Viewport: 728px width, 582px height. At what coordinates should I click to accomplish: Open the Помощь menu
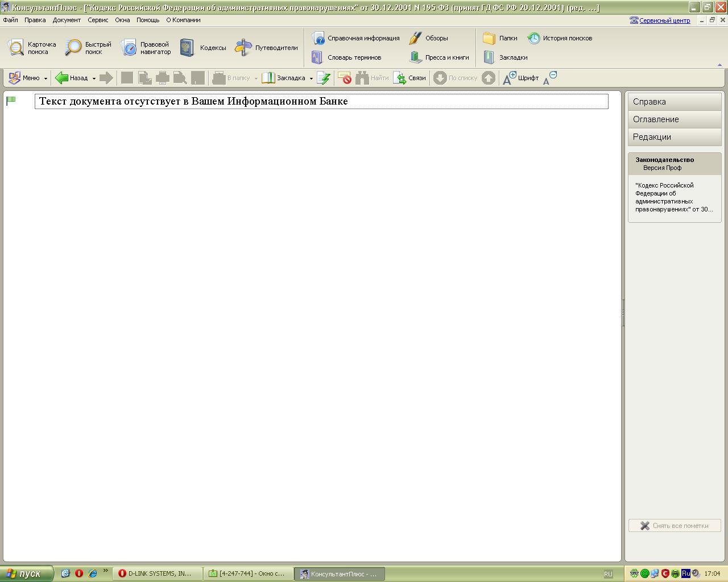pos(148,20)
